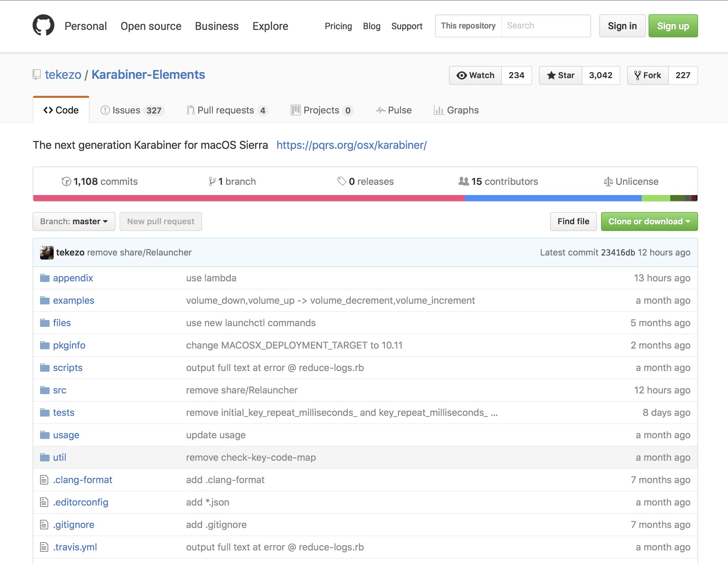Focus the repository Search field

coord(546,26)
